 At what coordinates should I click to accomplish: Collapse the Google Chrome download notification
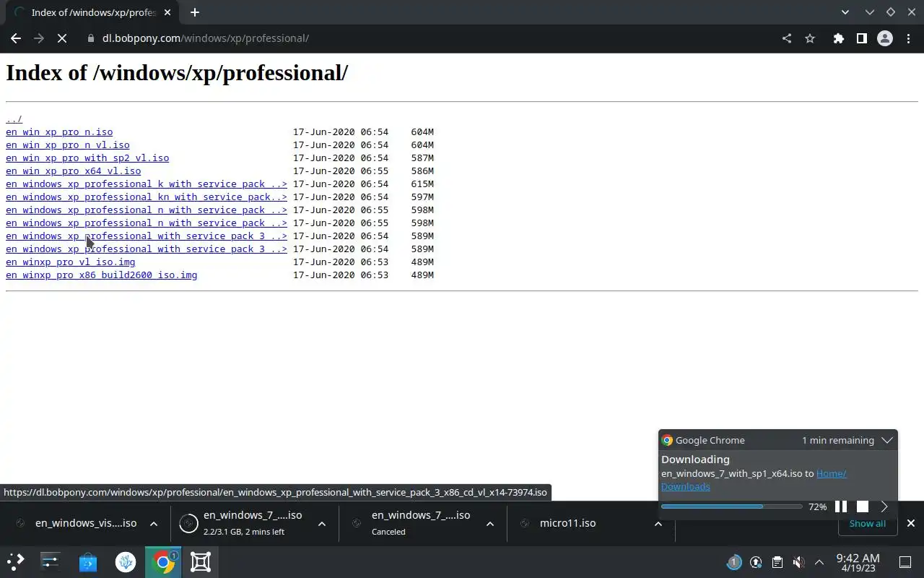[x=887, y=440]
